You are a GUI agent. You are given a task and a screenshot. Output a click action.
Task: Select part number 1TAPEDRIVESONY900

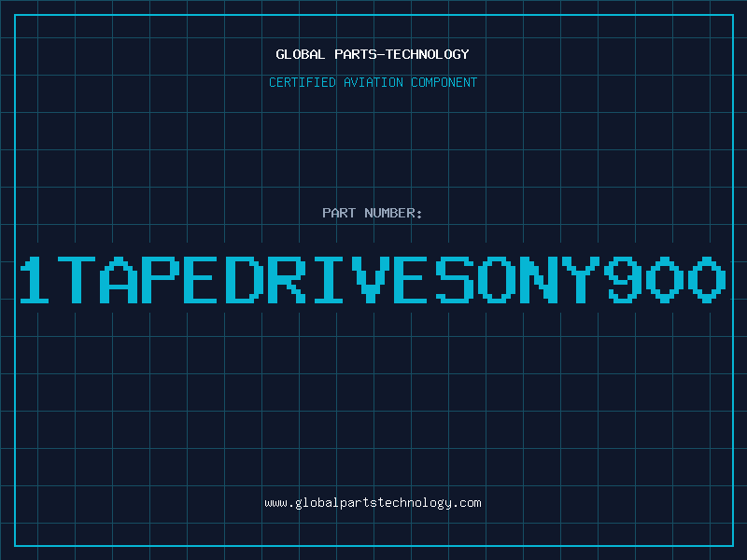[373, 279]
